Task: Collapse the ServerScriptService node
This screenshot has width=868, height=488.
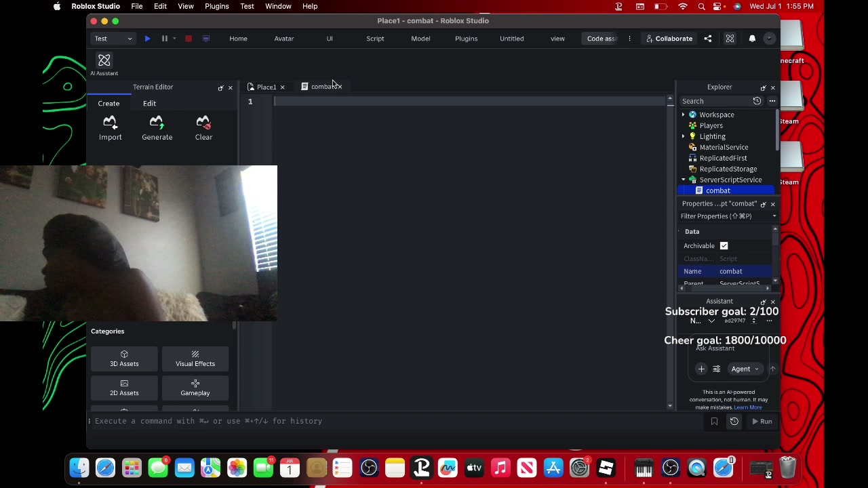Action: pyautogui.click(x=683, y=180)
